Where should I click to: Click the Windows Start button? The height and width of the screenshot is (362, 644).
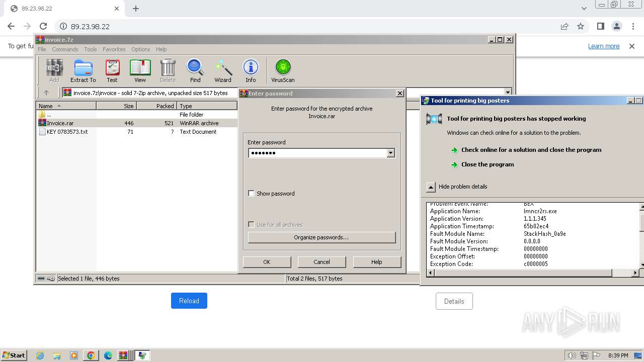(14, 355)
